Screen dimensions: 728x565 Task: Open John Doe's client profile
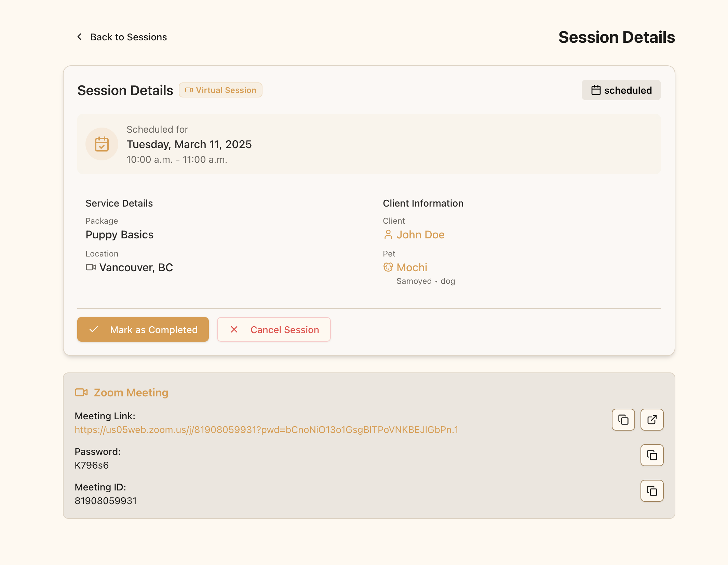pos(420,235)
